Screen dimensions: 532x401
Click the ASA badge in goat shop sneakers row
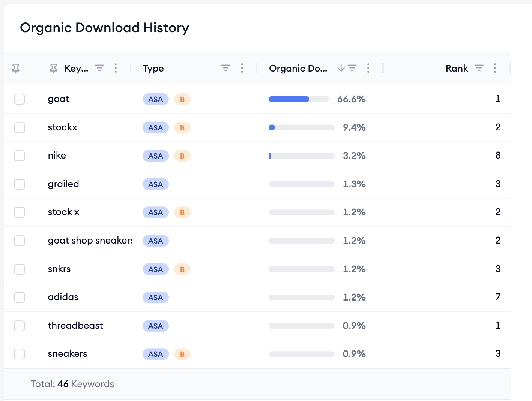(x=156, y=241)
